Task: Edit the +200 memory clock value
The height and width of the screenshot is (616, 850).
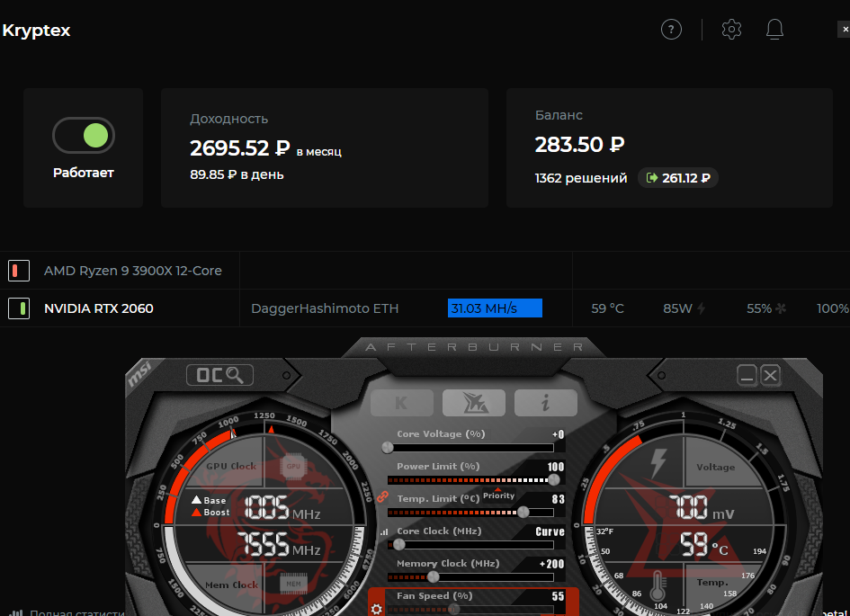Action: coord(551,564)
